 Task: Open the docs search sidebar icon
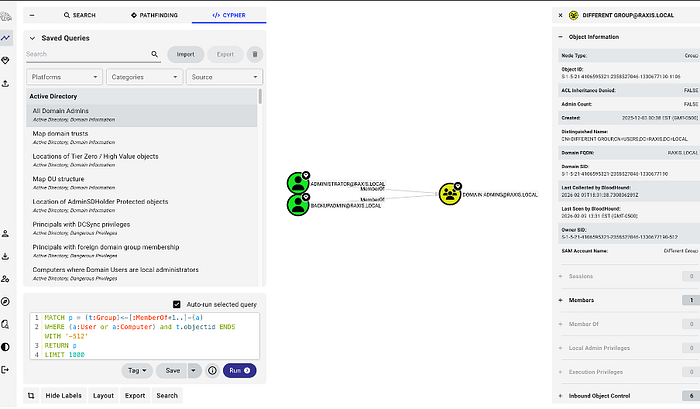[6, 325]
